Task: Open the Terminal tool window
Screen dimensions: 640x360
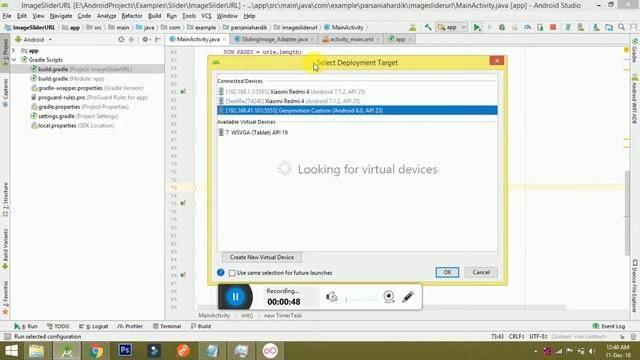Action: click(x=167, y=326)
